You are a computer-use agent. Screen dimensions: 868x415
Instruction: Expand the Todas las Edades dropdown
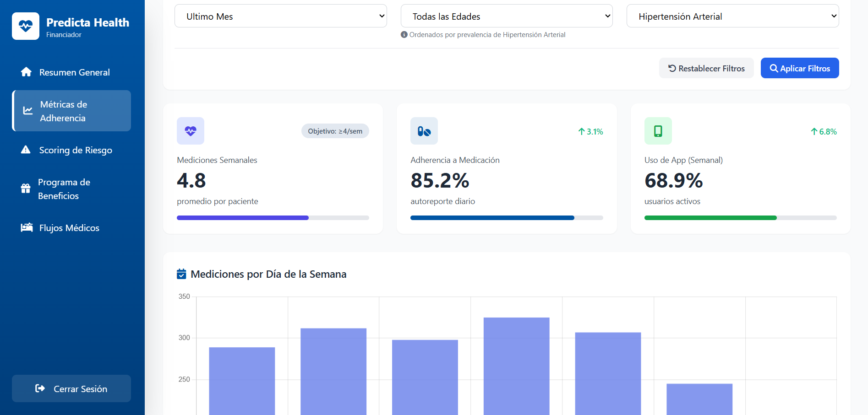click(506, 16)
